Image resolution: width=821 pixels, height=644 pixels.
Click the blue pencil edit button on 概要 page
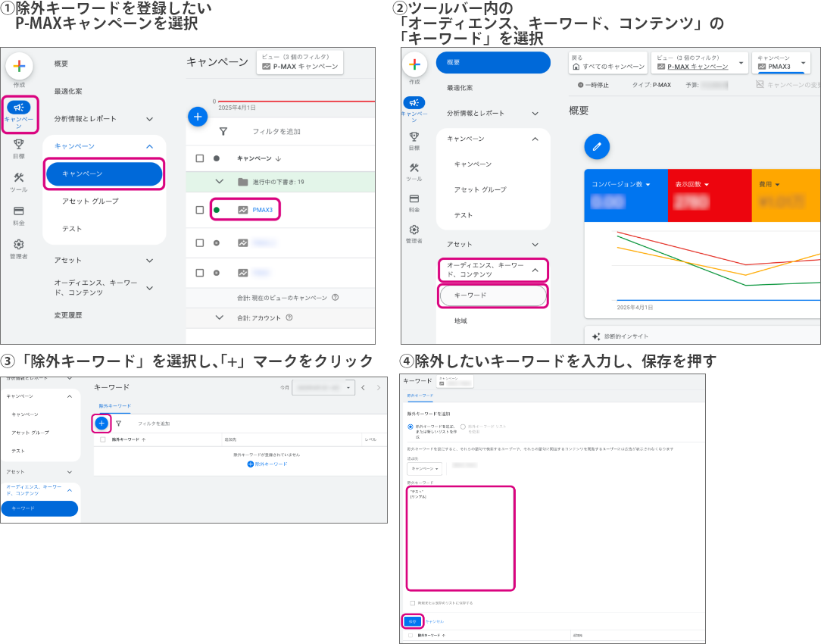597,146
